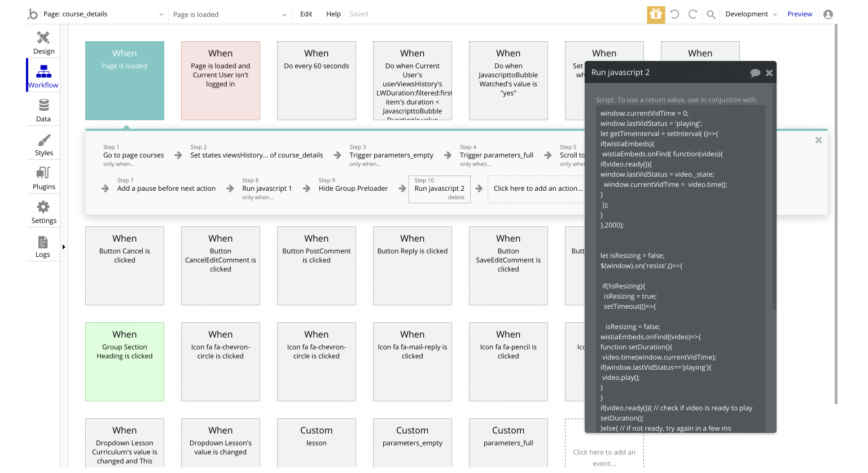
Task: Open the Design tab in sidebar
Action: pos(43,42)
